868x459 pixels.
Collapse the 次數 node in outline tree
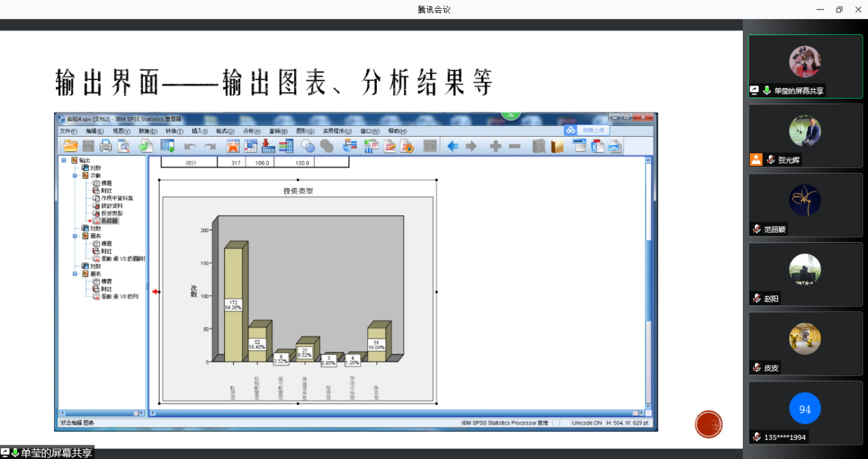point(75,175)
